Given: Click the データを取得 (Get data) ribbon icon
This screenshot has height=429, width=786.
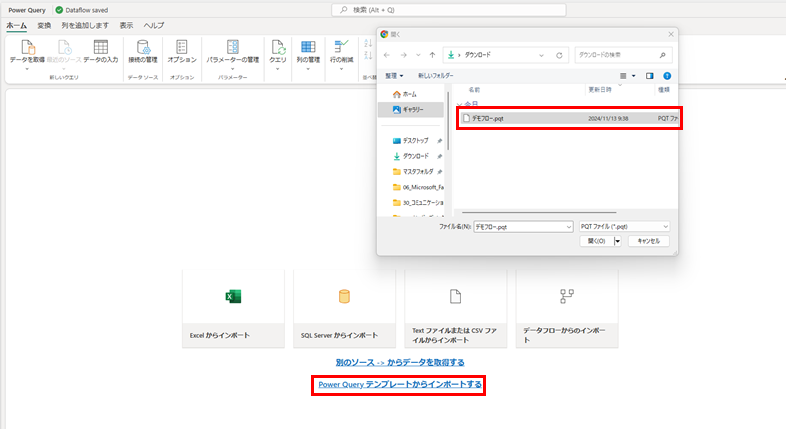Looking at the screenshot, I should coord(28,47).
